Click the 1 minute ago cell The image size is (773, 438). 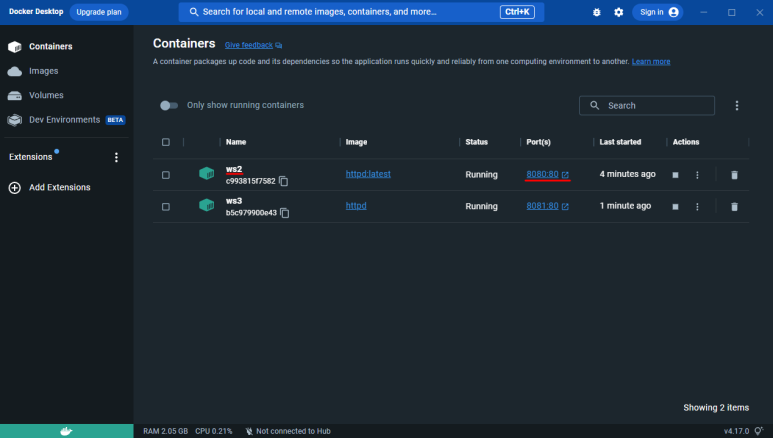(x=625, y=206)
